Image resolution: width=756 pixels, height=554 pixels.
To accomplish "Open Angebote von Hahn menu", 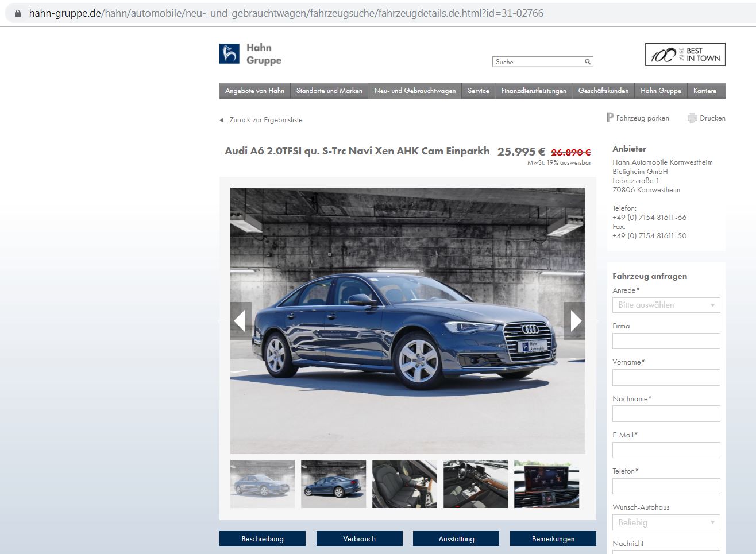I will [254, 91].
